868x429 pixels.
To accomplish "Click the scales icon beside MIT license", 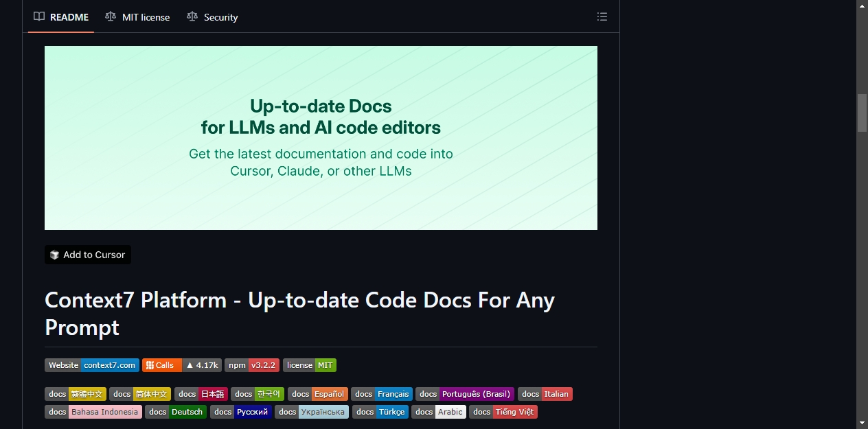I will point(111,16).
